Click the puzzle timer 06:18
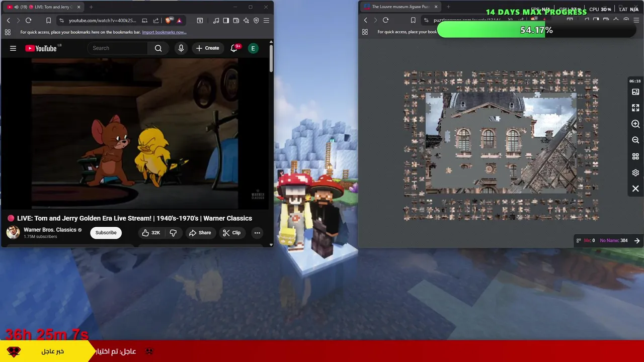The height and width of the screenshot is (362, 644). [635, 81]
